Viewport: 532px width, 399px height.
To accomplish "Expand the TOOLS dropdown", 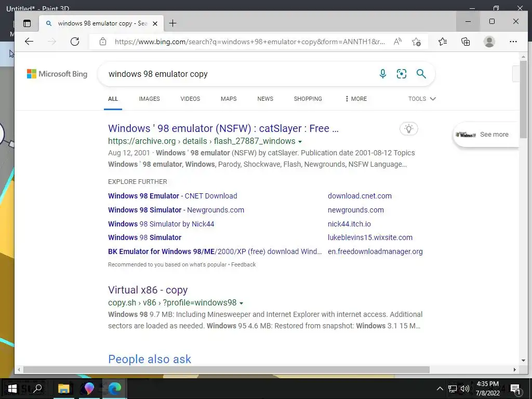I will 422,99.
